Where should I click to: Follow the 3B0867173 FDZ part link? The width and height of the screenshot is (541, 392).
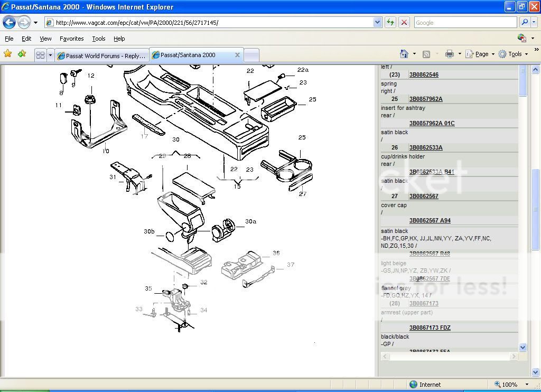click(x=430, y=328)
